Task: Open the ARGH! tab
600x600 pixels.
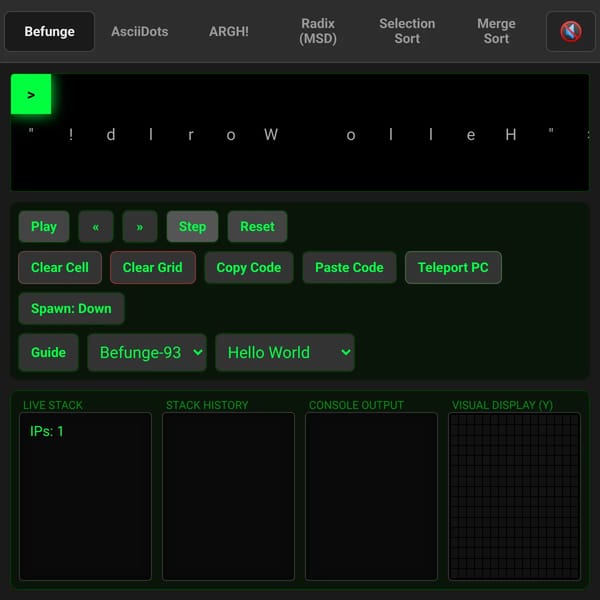Action: (229, 31)
